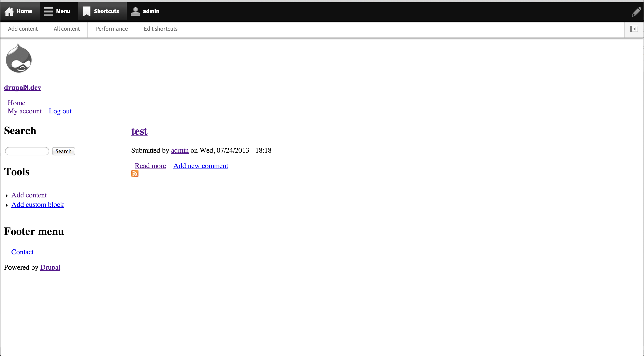Expand the Add custom block arrow
This screenshot has height=356, width=644.
click(x=7, y=205)
